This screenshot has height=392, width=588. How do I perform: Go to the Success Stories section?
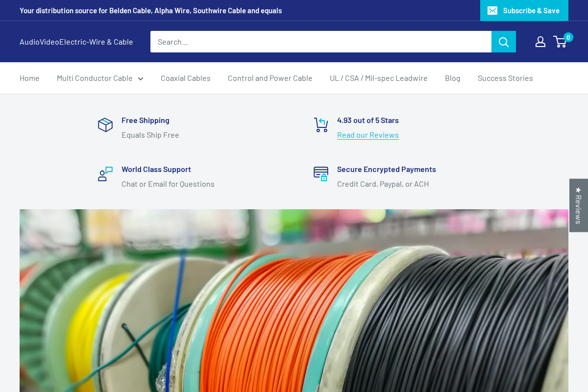pos(505,78)
